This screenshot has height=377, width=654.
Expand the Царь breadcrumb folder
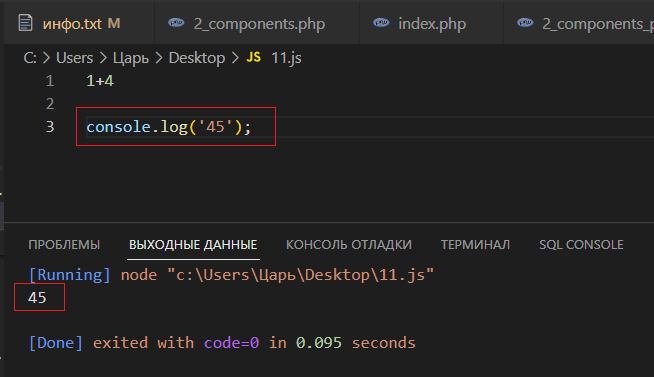click(131, 58)
